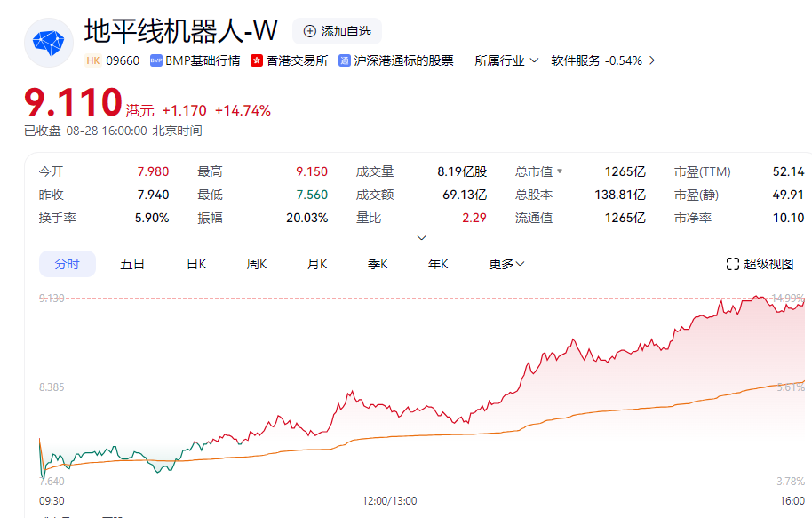Image resolution: width=812 pixels, height=518 pixels.
Task: Click the BMP基础行情 icon
Action: point(155,60)
